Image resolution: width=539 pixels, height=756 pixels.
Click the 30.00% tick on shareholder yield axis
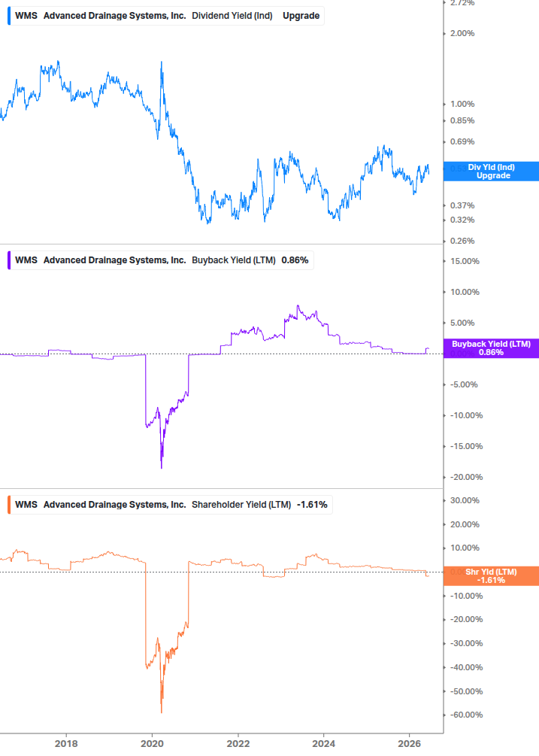click(x=465, y=500)
